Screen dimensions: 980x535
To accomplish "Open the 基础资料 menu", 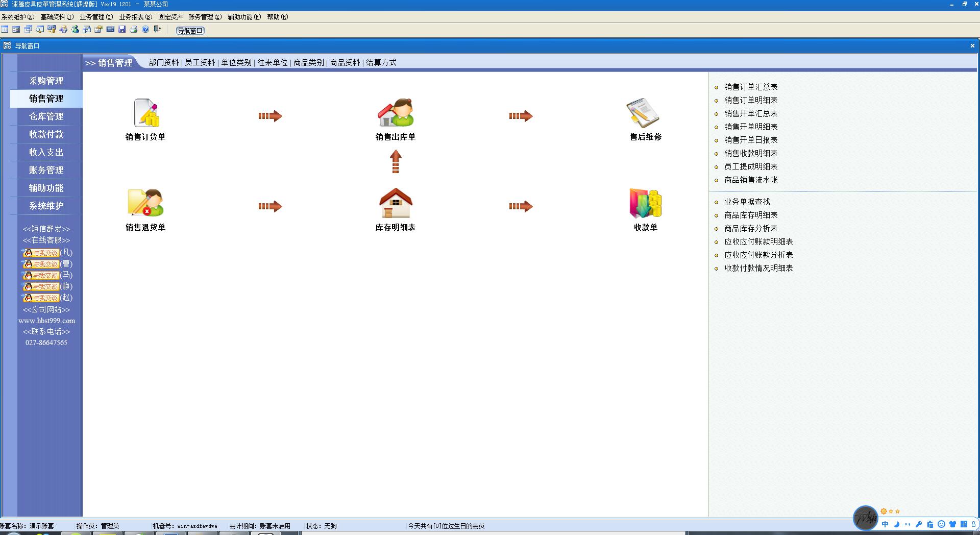I will point(57,17).
